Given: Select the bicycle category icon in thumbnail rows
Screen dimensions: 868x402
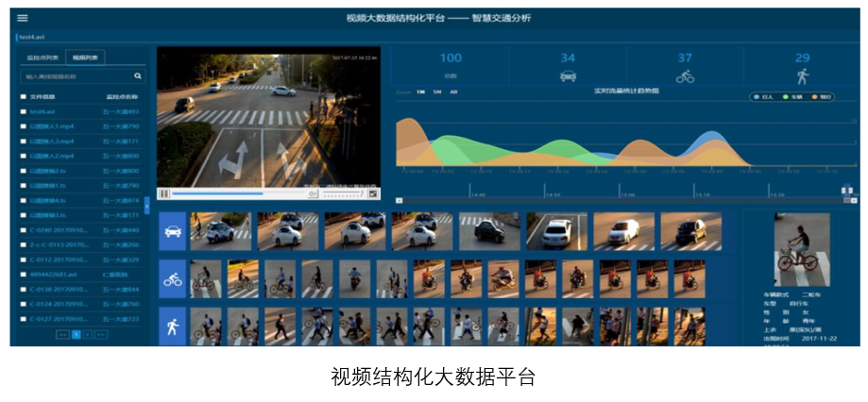Looking at the screenshot, I should (172, 279).
